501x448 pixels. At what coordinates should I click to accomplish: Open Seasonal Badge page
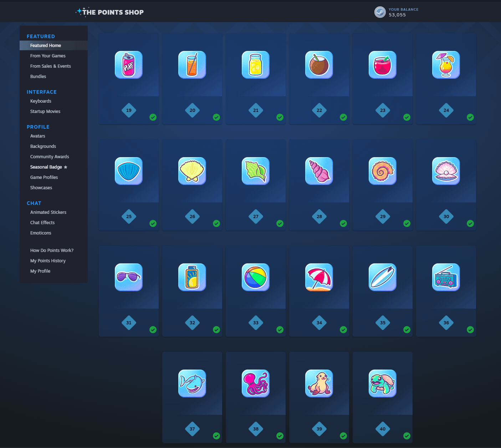tap(46, 167)
